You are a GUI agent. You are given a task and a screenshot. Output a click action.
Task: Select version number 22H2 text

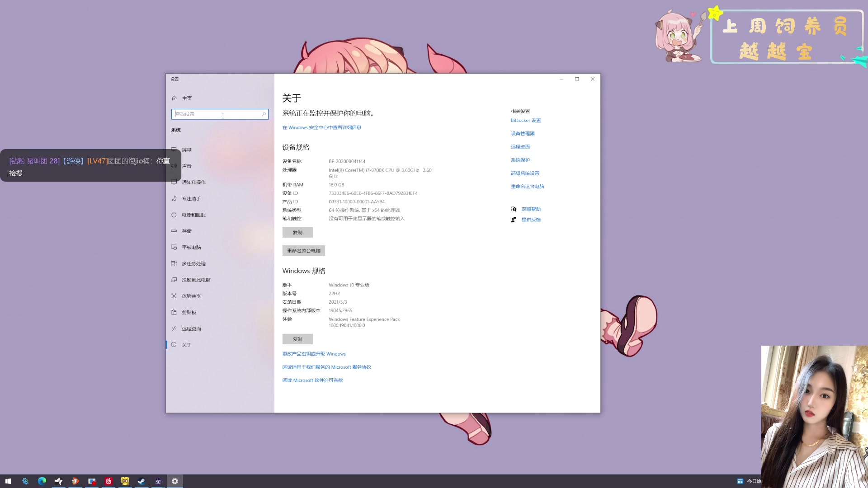334,294
